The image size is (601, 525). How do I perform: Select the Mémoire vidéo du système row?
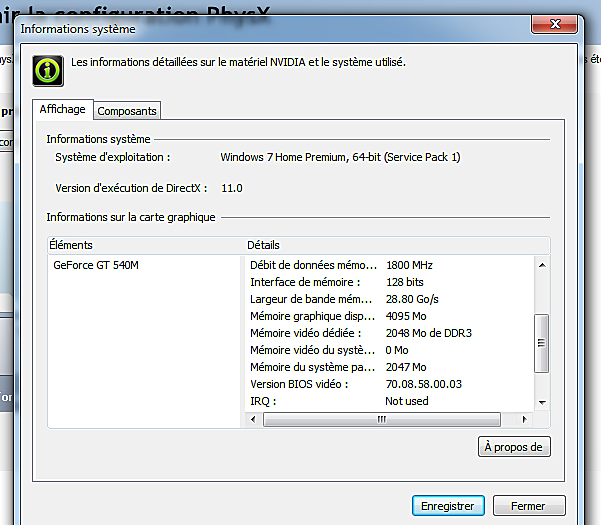coord(389,350)
